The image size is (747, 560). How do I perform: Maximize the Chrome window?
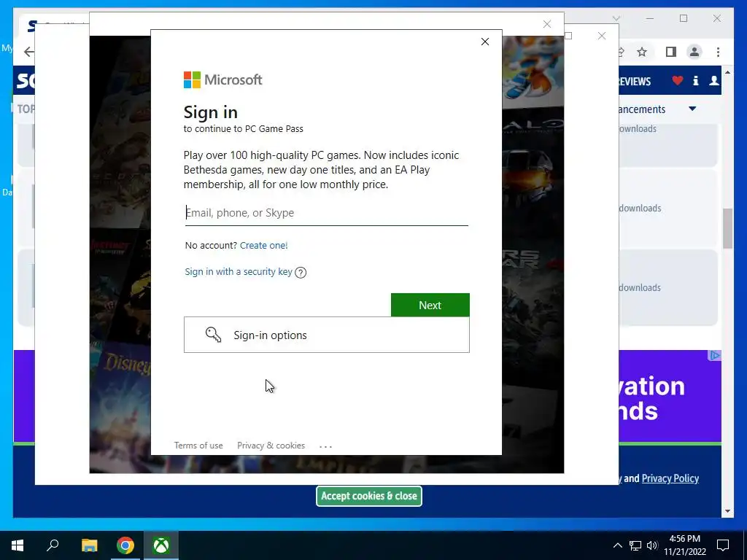(684, 18)
